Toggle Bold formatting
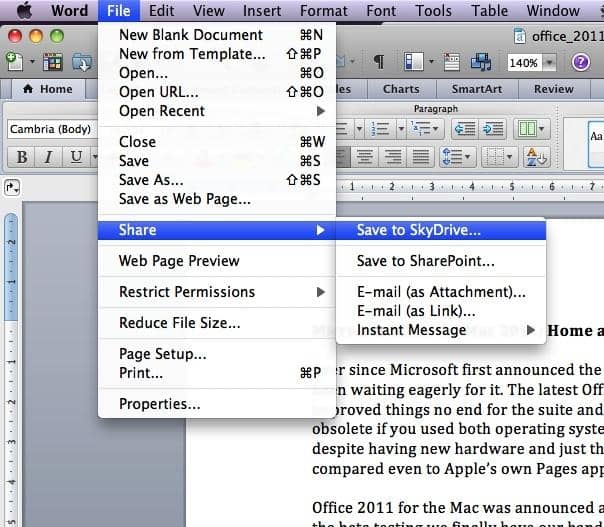The width and height of the screenshot is (604, 527). [21, 157]
